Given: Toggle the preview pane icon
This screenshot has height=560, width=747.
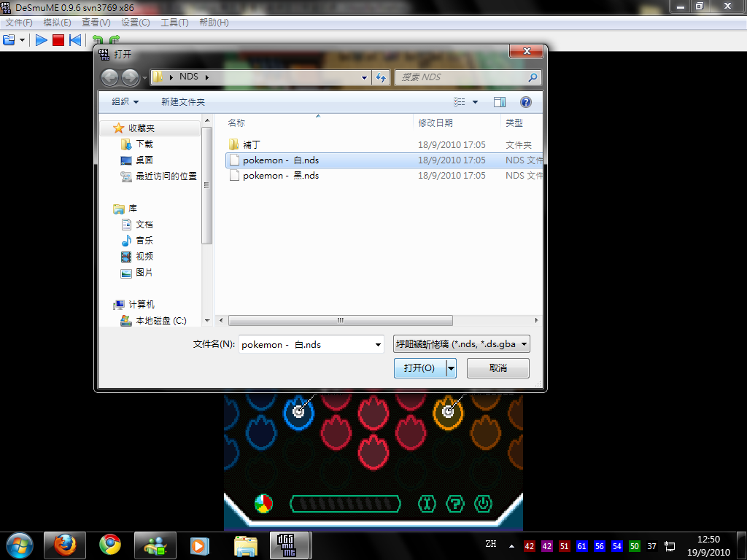Looking at the screenshot, I should pyautogui.click(x=499, y=102).
